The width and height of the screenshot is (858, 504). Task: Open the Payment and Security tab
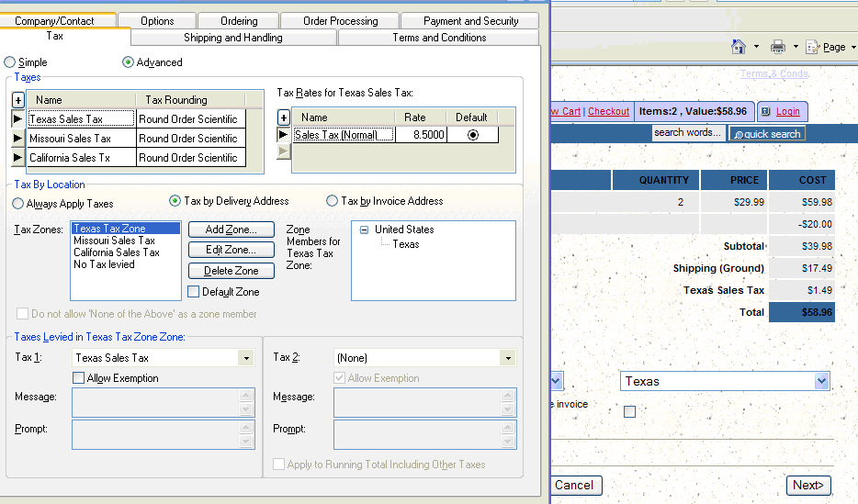470,20
